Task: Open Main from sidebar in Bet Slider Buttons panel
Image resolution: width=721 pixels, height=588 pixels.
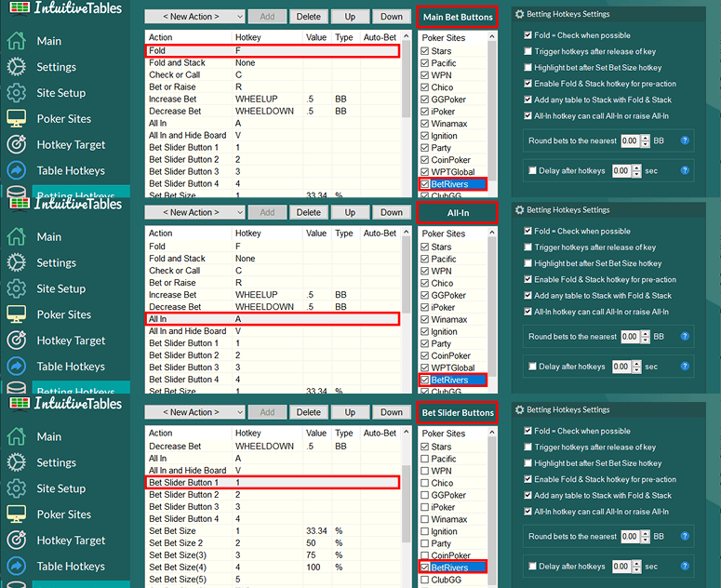Action: 49,436
